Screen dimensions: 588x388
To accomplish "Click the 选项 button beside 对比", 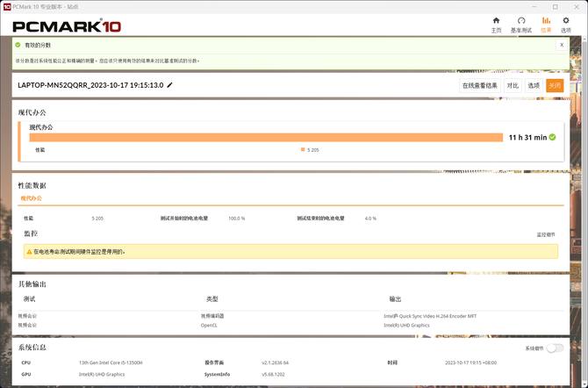I will click(534, 85).
